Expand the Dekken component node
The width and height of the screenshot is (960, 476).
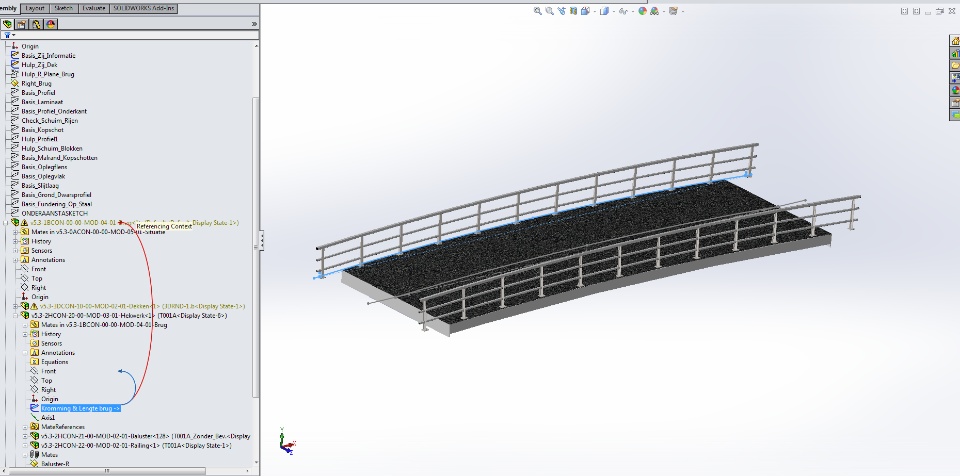click(x=15, y=306)
